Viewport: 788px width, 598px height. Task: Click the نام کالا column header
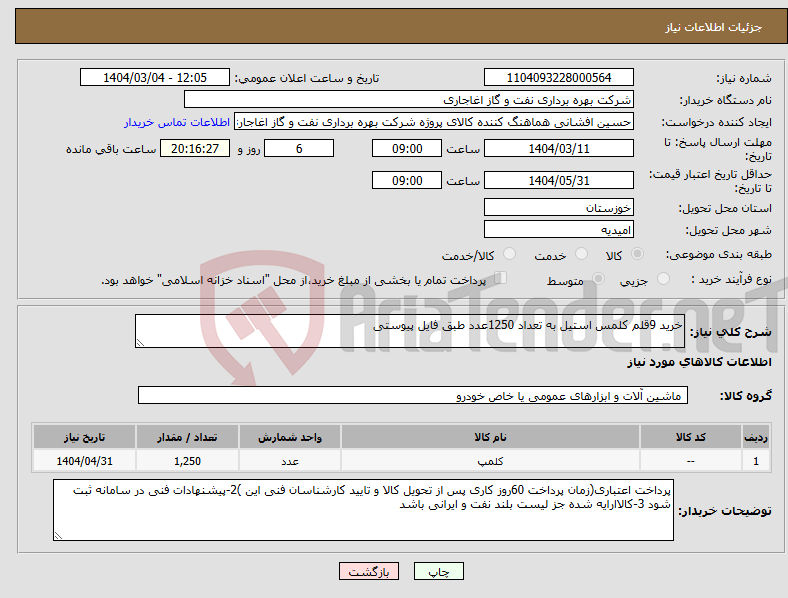pyautogui.click(x=490, y=437)
